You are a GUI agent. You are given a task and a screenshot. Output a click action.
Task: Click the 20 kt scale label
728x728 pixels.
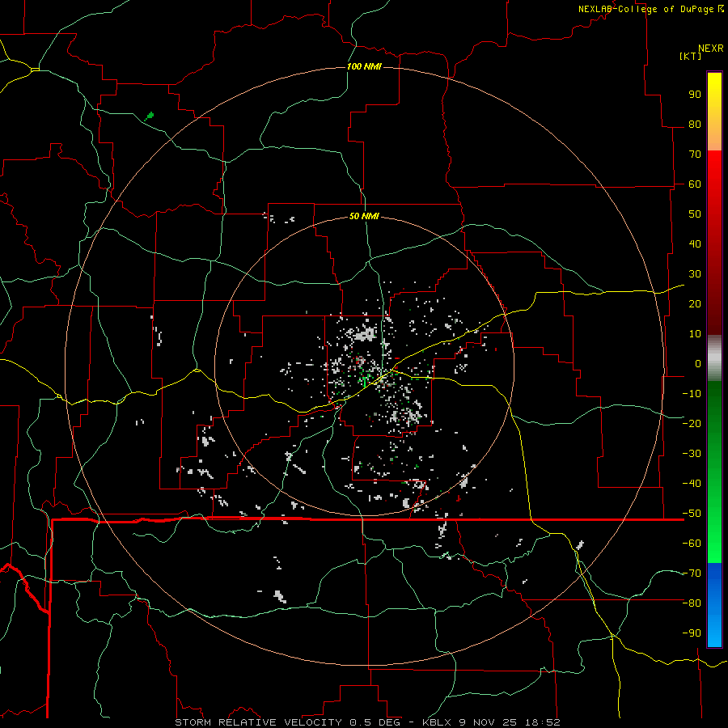tap(695, 304)
